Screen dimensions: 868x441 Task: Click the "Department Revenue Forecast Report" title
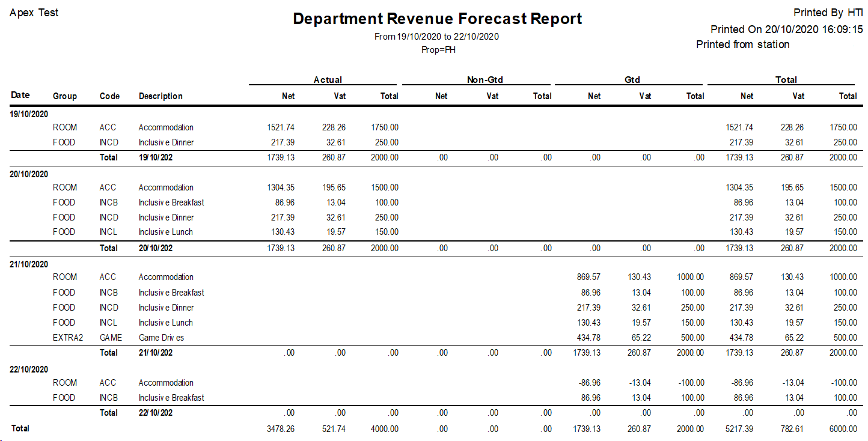(x=438, y=19)
